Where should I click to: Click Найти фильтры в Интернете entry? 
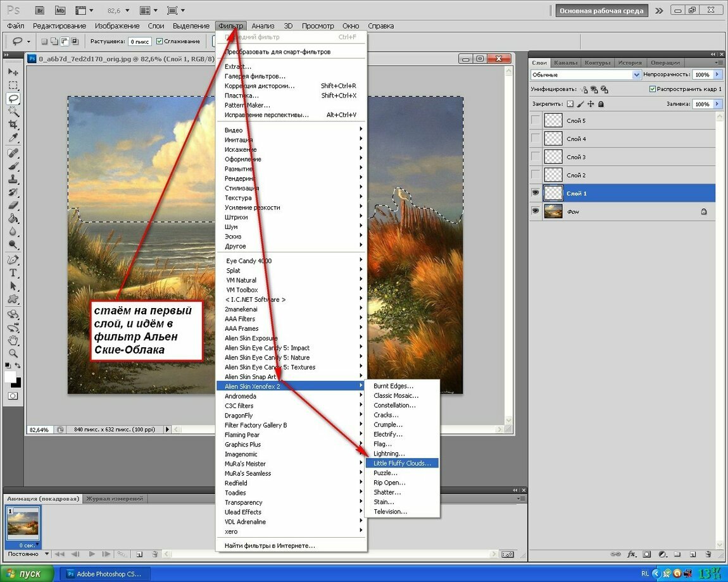click(x=270, y=546)
